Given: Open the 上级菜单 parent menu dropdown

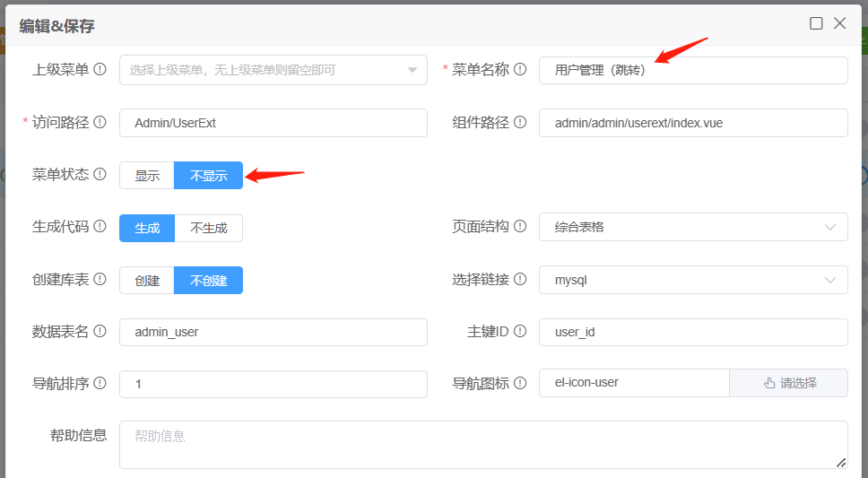Looking at the screenshot, I should [273, 70].
